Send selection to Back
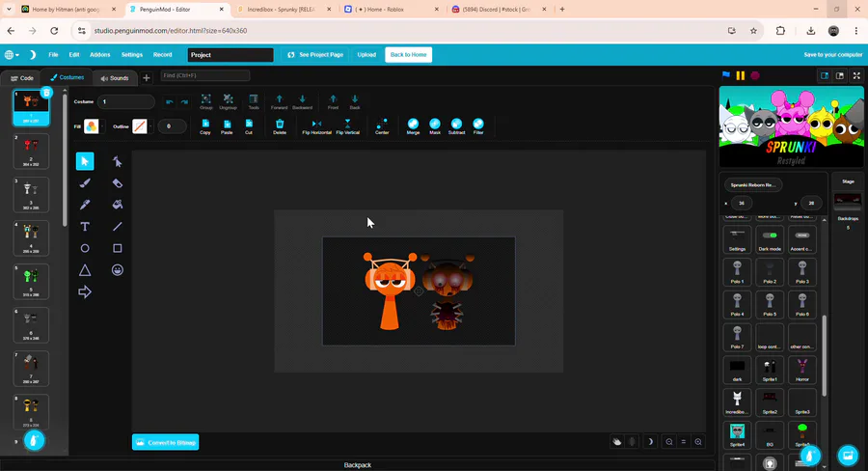868x471 pixels. click(x=355, y=101)
